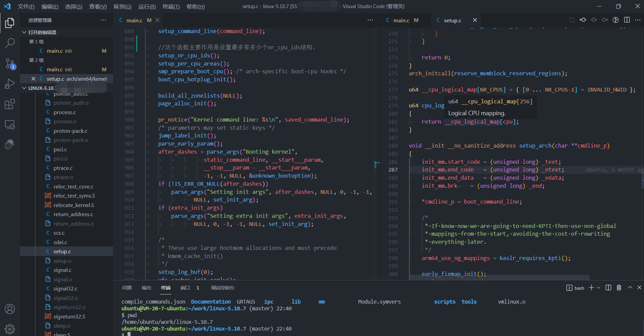Viewport: 644px width, 336px height.
Task: Close the main.c tab in left group
Action: (157, 20)
